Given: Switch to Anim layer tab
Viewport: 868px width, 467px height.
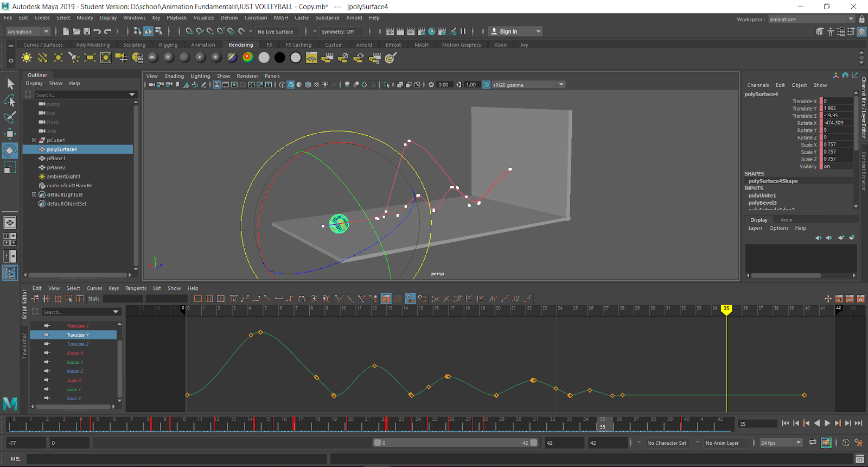Looking at the screenshot, I should click(x=786, y=220).
